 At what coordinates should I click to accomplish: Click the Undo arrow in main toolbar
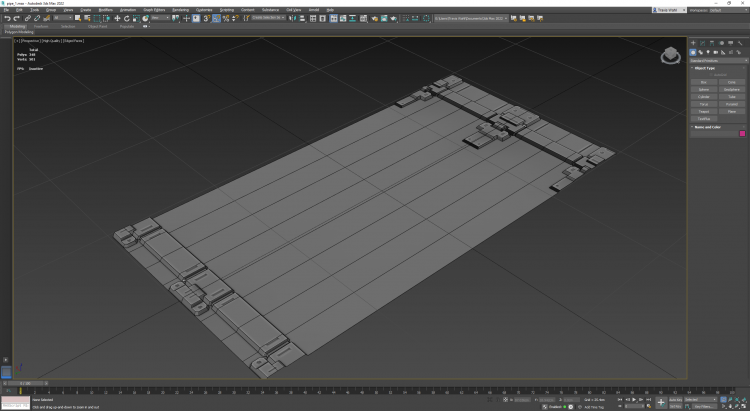(6, 18)
